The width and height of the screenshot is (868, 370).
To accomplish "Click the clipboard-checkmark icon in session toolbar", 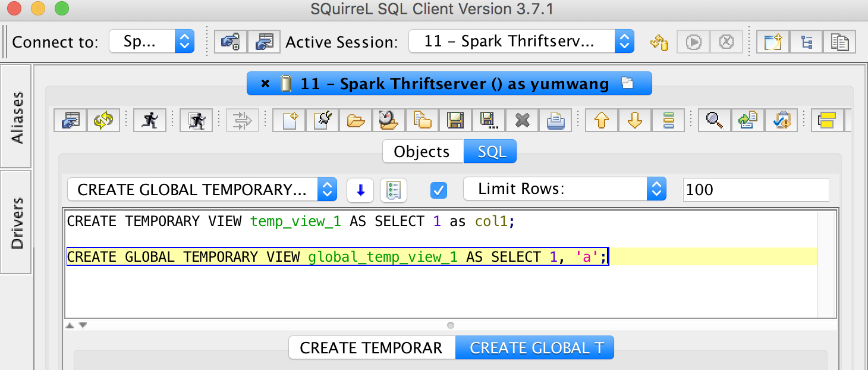I will click(x=781, y=120).
